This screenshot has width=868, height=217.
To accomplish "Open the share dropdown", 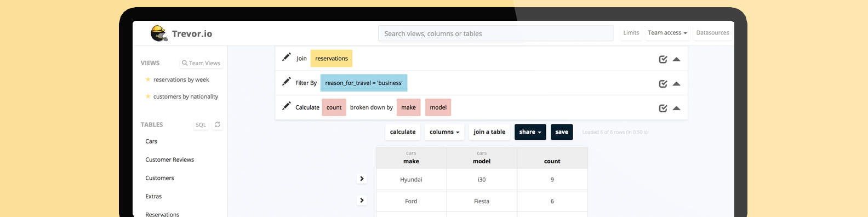I will [530, 132].
